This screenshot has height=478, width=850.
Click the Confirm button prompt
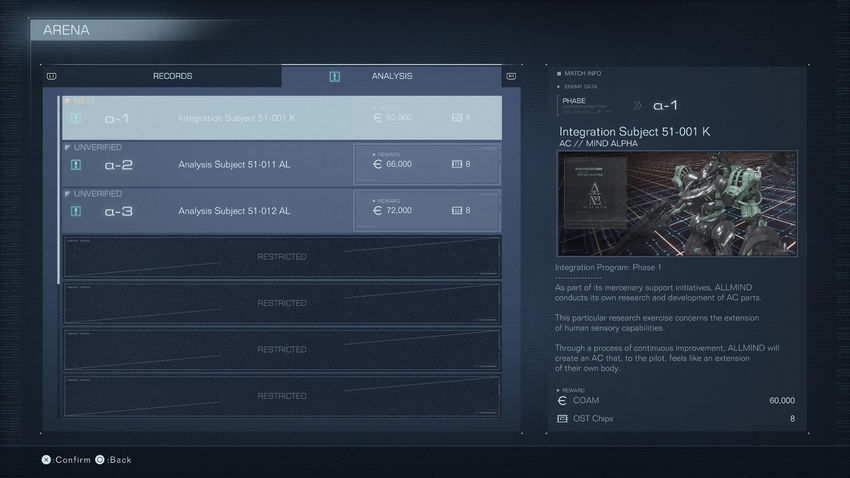point(65,460)
